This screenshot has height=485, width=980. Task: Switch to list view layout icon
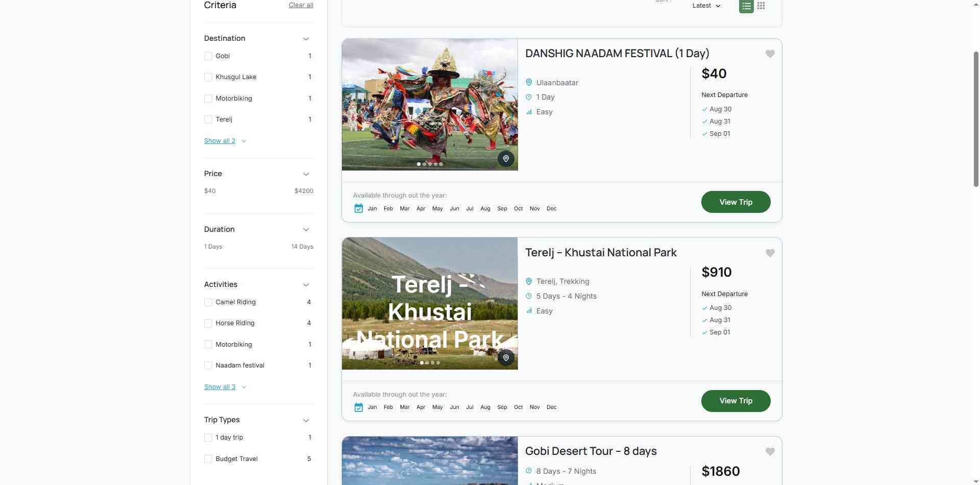pos(746,6)
